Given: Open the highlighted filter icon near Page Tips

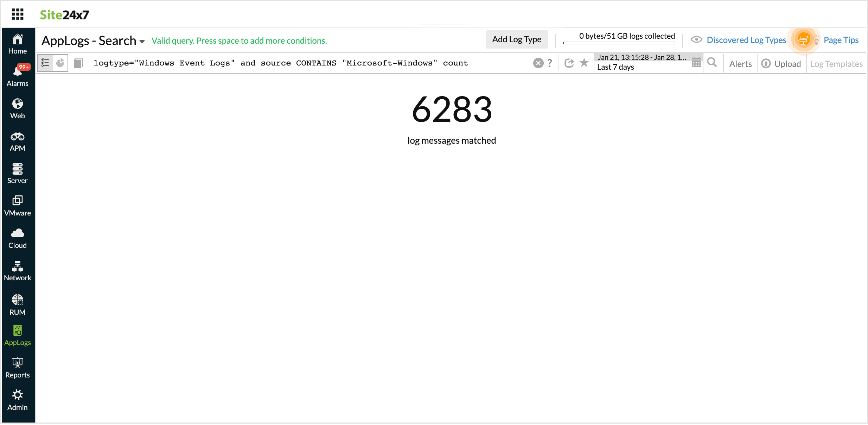Looking at the screenshot, I should 804,40.
